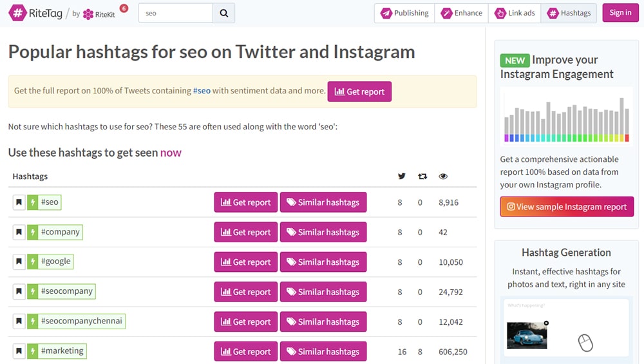Show similar hashtags for #company
Image resolution: width=644 pixels, height=364 pixels.
(x=323, y=232)
